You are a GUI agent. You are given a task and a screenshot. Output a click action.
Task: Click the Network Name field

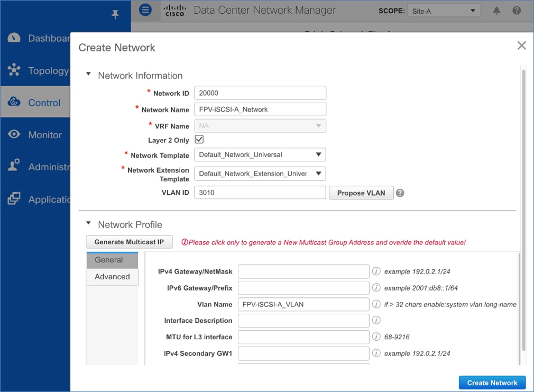pos(260,110)
